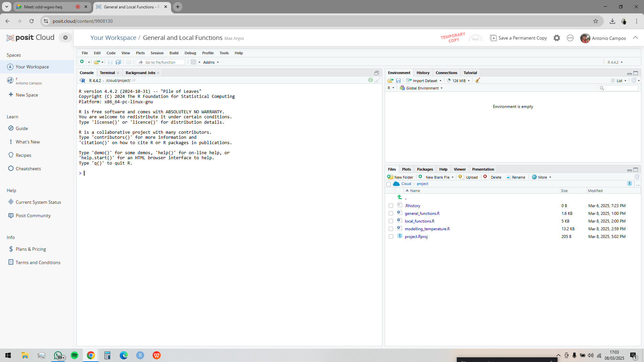Viewport: 644px width, 362px height.
Task: Switch to the Terminal tab
Action: [107, 72]
